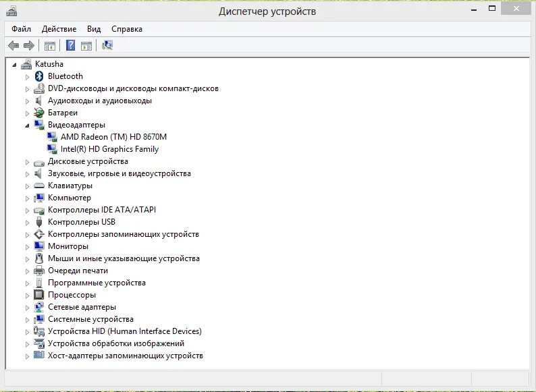Image resolution: width=536 pixels, height=392 pixels.
Task: Collapse the Видеоадаптеры category arrow
Action: click(x=27, y=125)
